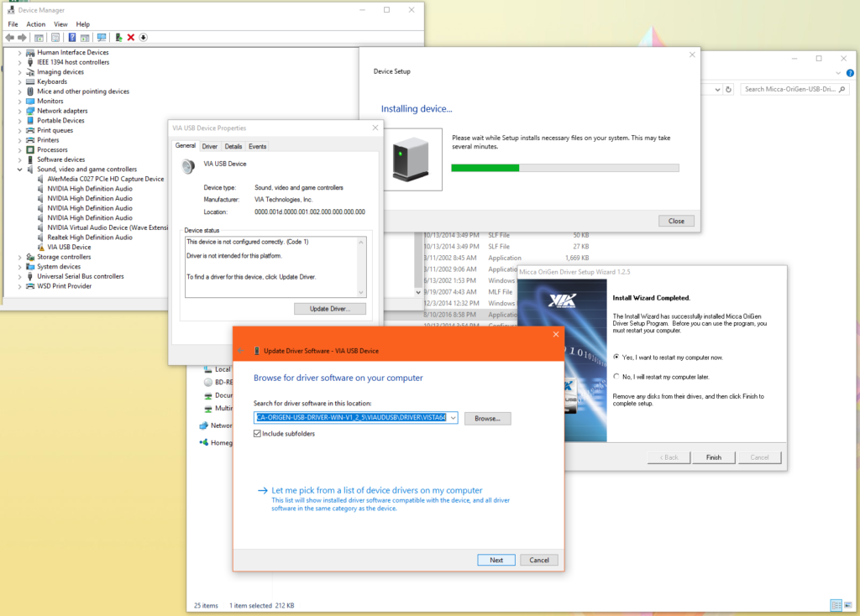
Task: Open the File menu in Device Manager
Action: pyautogui.click(x=13, y=24)
